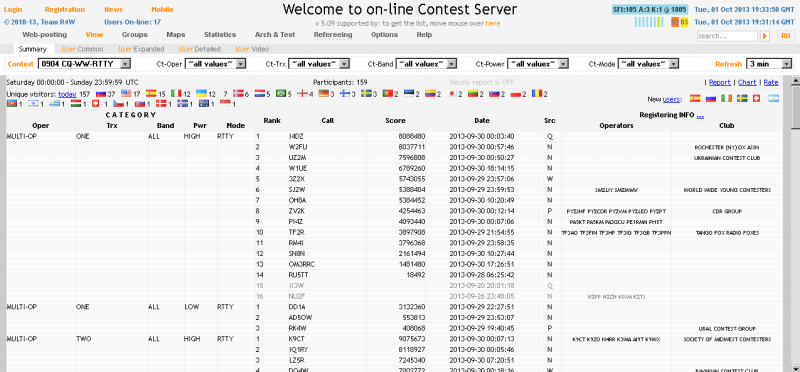Open the Refresh interval dropdown

click(x=769, y=64)
